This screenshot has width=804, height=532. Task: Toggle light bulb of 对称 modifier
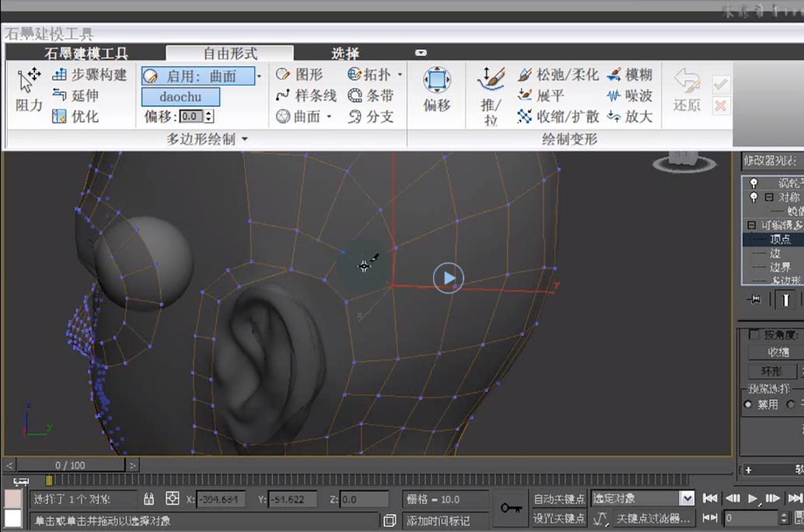753,197
